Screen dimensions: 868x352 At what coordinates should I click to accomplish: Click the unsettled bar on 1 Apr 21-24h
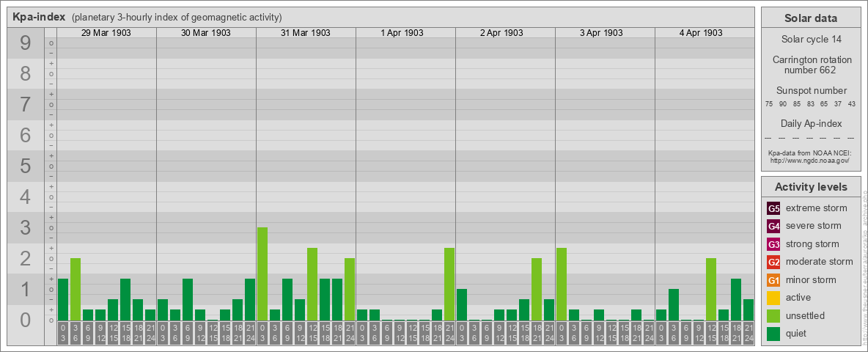[x=449, y=285]
